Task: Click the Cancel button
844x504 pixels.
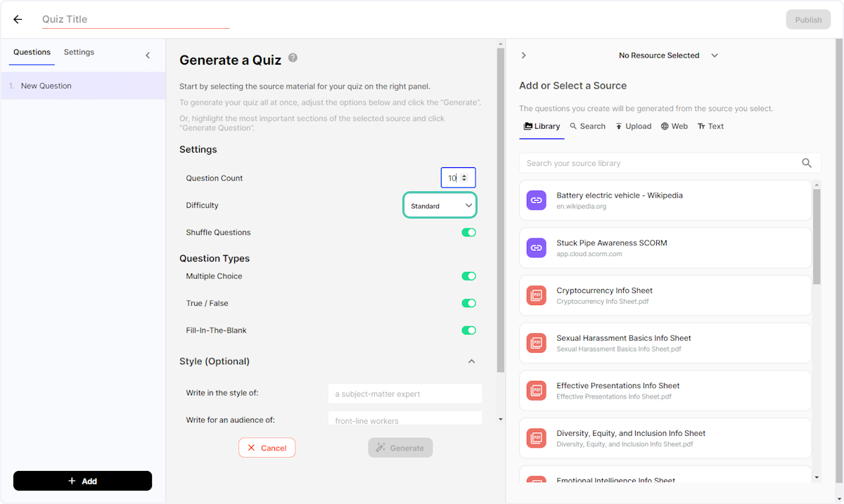Action: [x=267, y=447]
